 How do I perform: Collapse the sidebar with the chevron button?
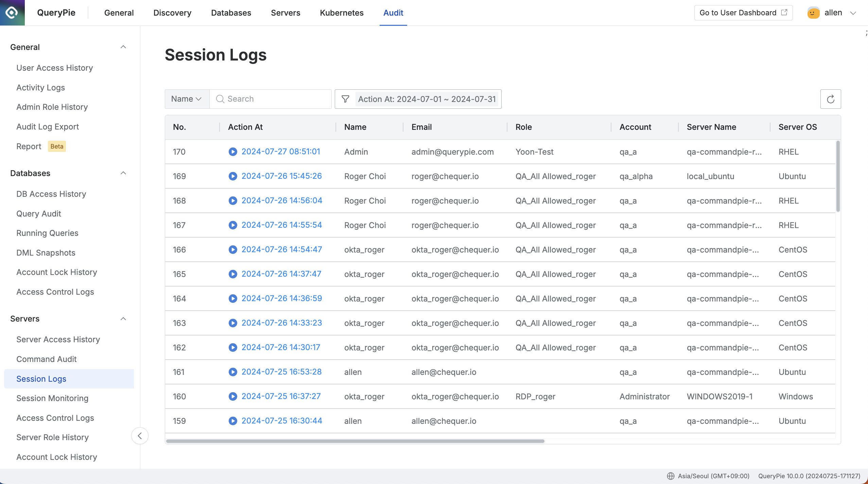[x=140, y=435]
